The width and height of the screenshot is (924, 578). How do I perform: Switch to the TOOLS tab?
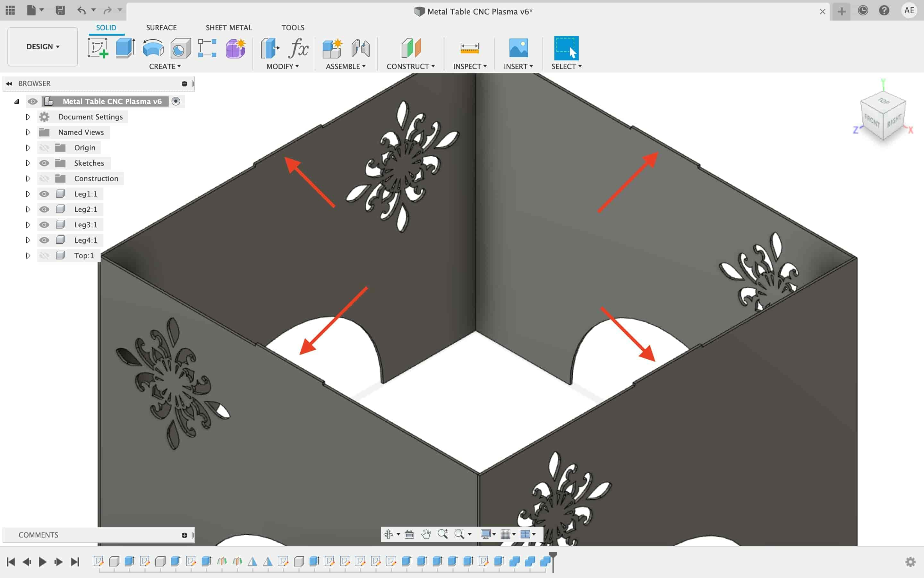tap(293, 28)
